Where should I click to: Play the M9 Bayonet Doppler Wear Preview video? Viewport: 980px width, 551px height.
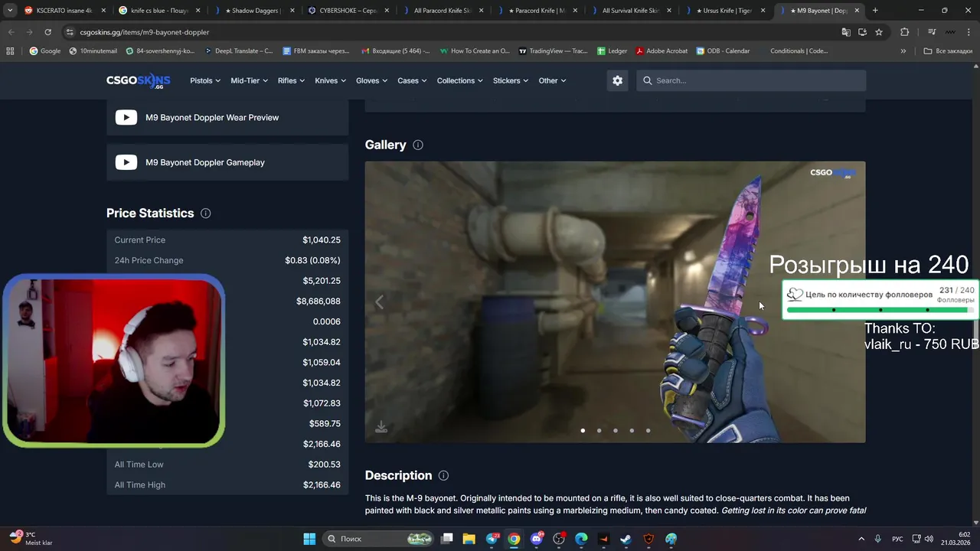click(x=227, y=117)
